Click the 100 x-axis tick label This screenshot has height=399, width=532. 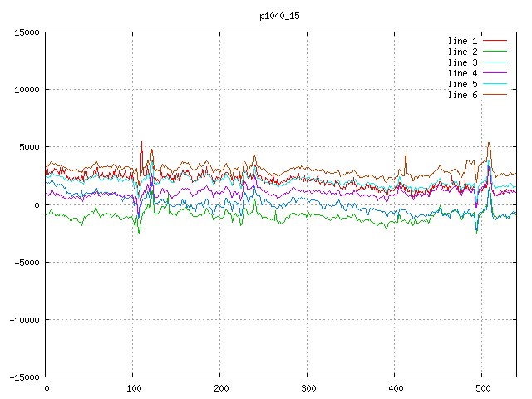click(133, 388)
